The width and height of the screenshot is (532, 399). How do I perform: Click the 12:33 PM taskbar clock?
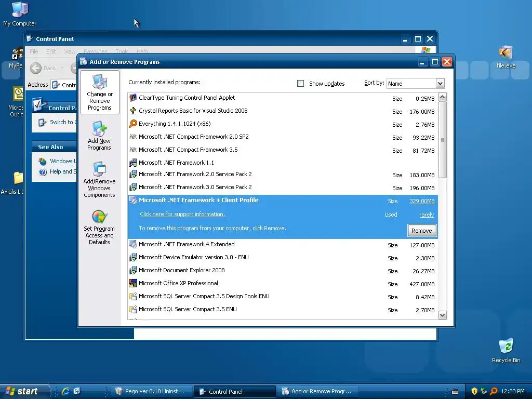coord(513,391)
